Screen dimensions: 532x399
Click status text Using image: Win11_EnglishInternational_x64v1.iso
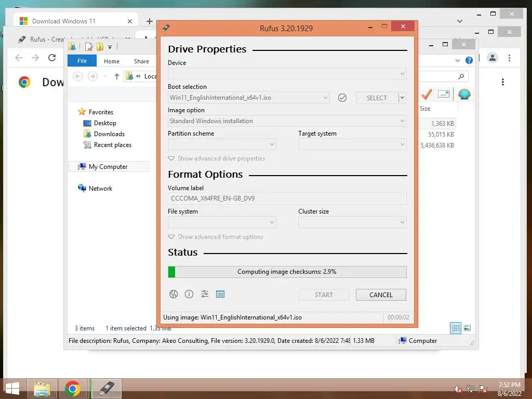[232, 317]
